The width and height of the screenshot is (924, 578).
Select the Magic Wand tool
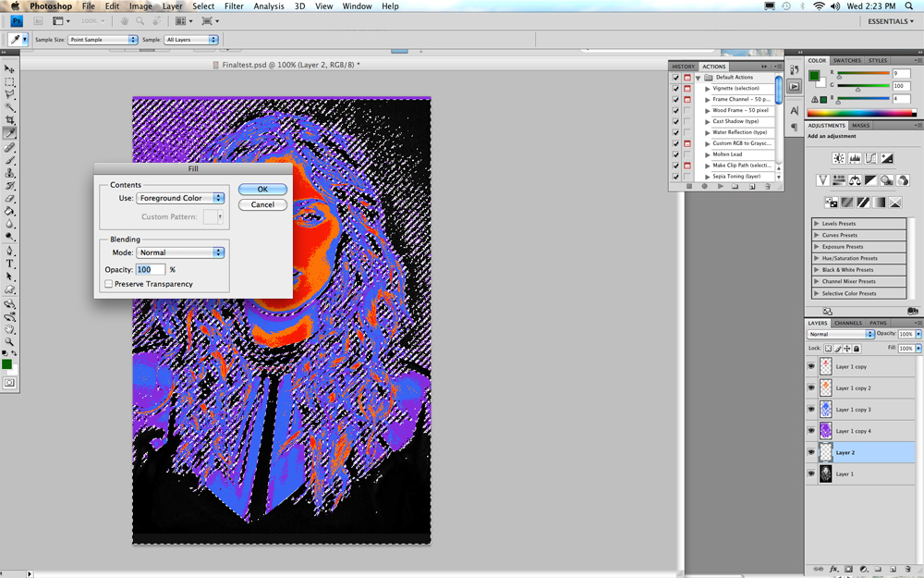tap(9, 107)
